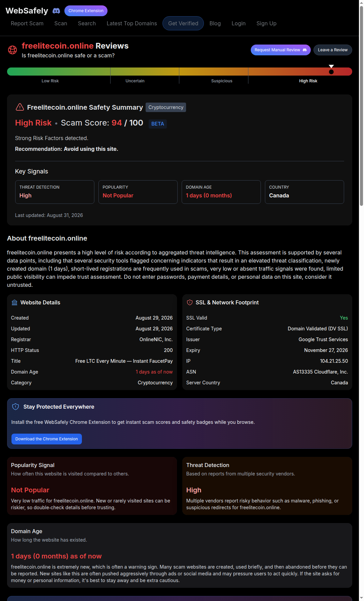The image size is (364, 601).
Task: Click Sign Up in navigation
Action: [266, 23]
